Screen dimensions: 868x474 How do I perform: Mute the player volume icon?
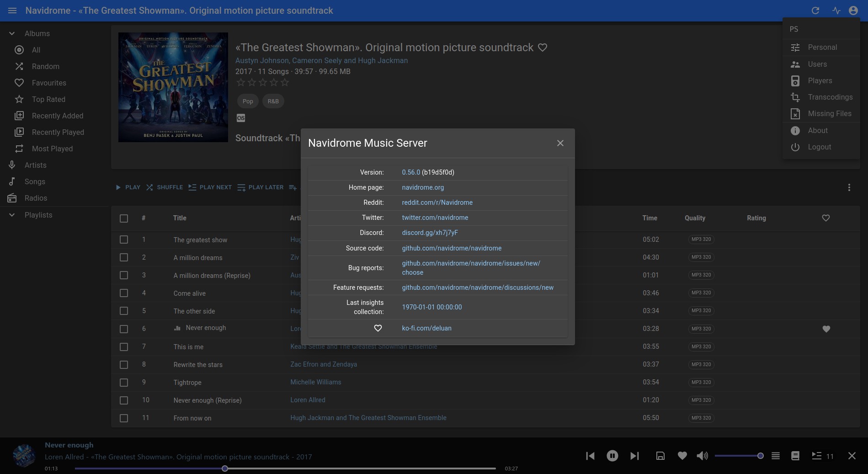point(702,456)
